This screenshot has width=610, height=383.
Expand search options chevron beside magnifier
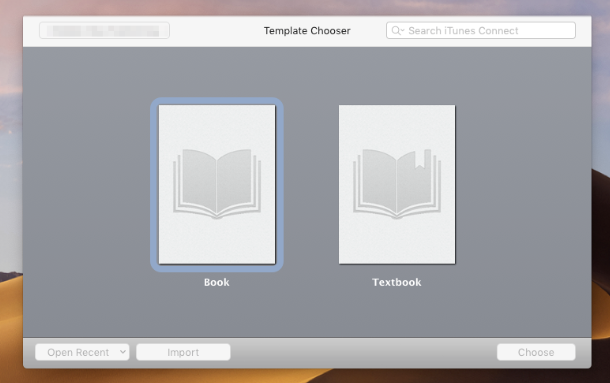click(403, 30)
